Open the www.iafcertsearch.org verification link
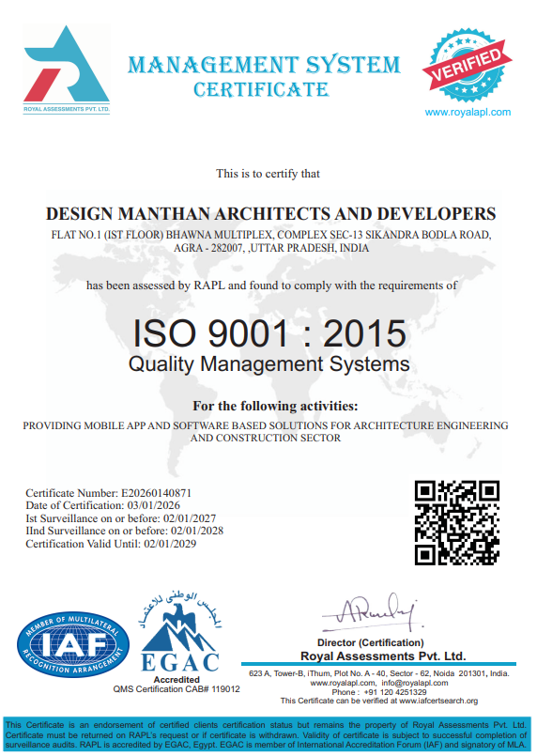 pos(438,701)
